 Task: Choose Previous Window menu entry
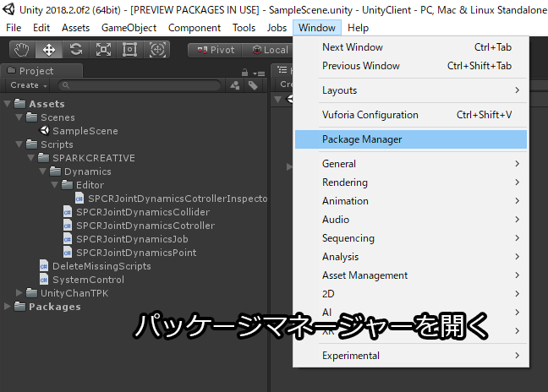[411, 66]
